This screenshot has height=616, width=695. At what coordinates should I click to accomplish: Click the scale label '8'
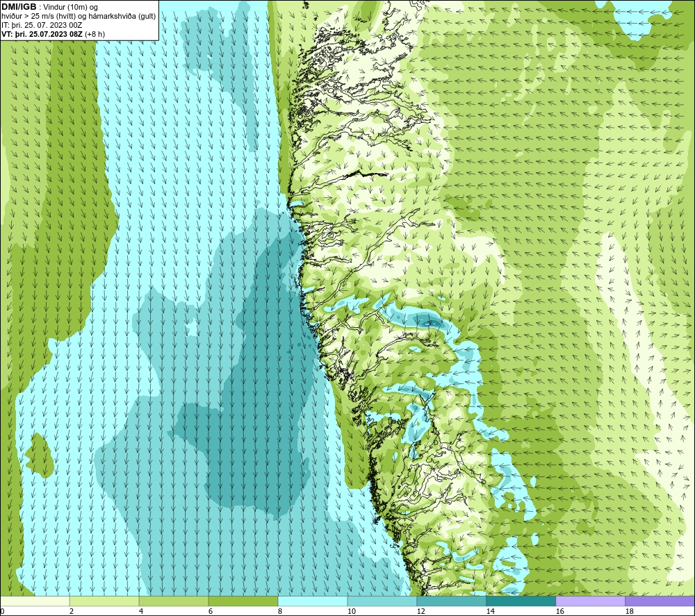click(x=280, y=612)
